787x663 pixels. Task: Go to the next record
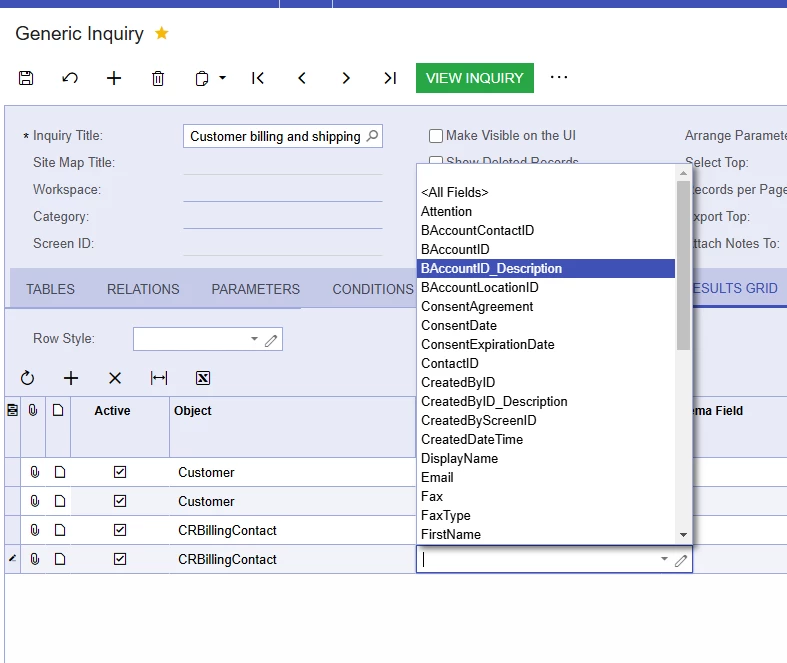coord(346,78)
